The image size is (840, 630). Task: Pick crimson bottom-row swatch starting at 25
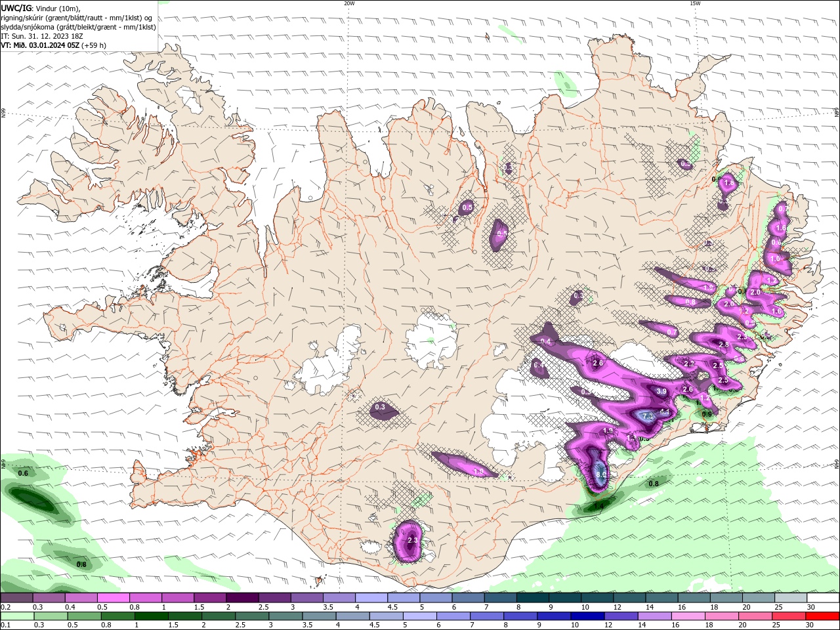pyautogui.click(x=788, y=616)
